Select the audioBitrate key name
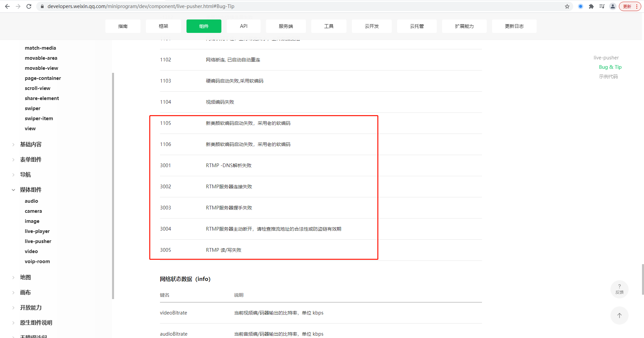The height and width of the screenshot is (338, 644). (x=174, y=334)
